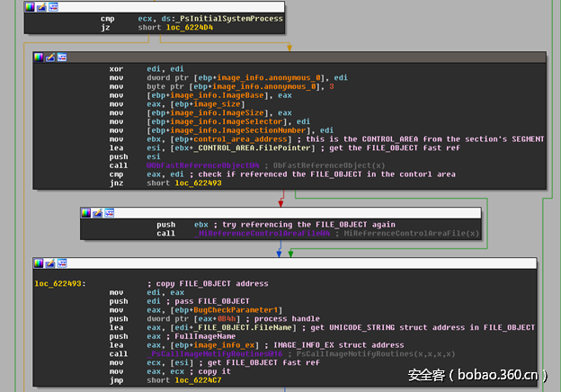Click the color icon on the push ebx block

(86, 212)
